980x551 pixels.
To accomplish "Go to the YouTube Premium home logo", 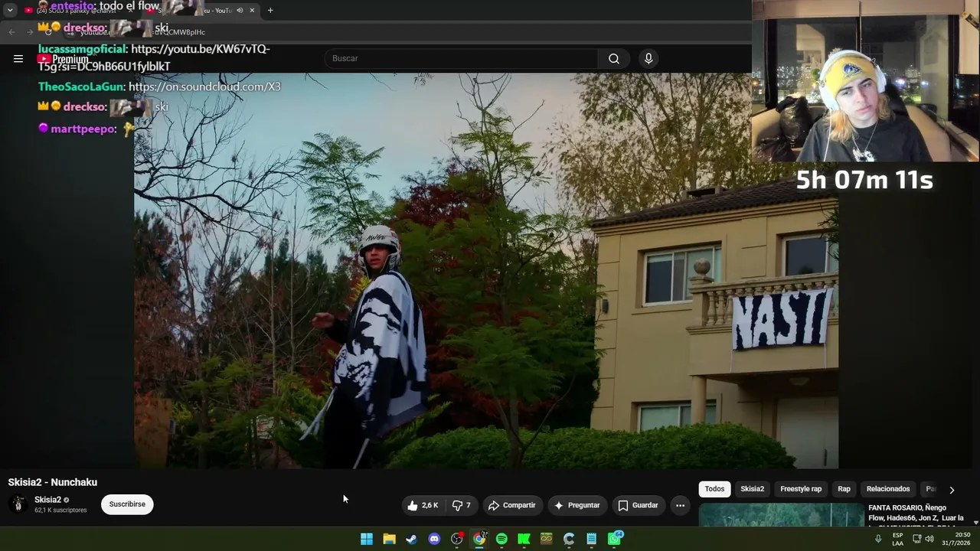I will pyautogui.click(x=64, y=59).
